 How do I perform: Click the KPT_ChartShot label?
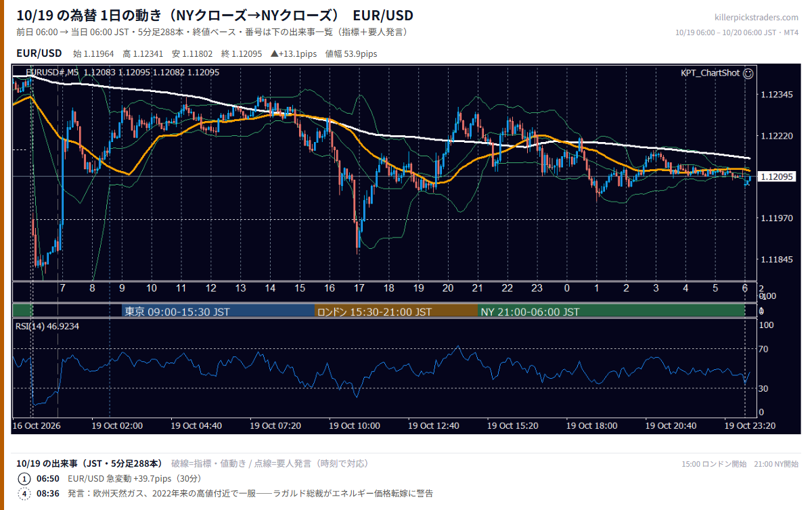(710, 73)
